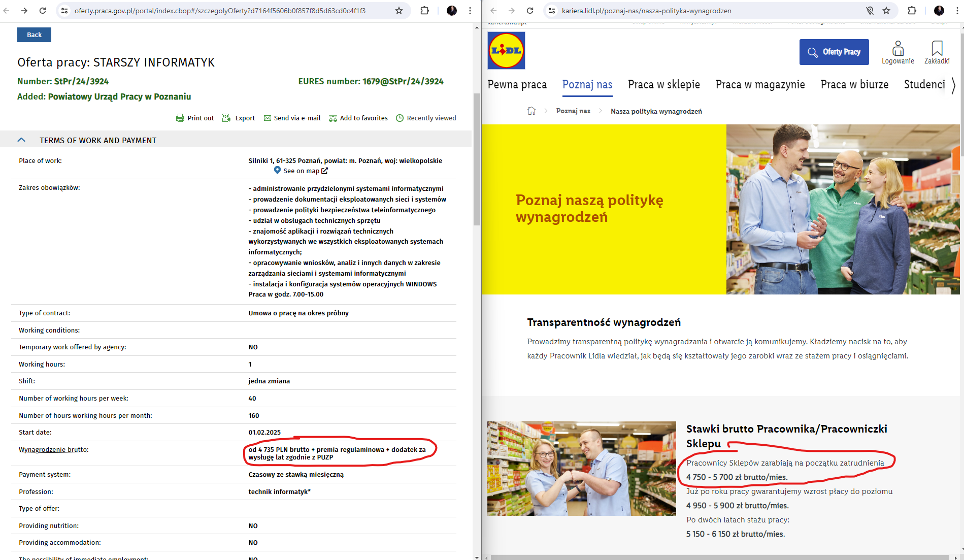
Task: Click 'Nasza polityka wynagrodzeń' in the breadcrumb
Action: click(656, 111)
